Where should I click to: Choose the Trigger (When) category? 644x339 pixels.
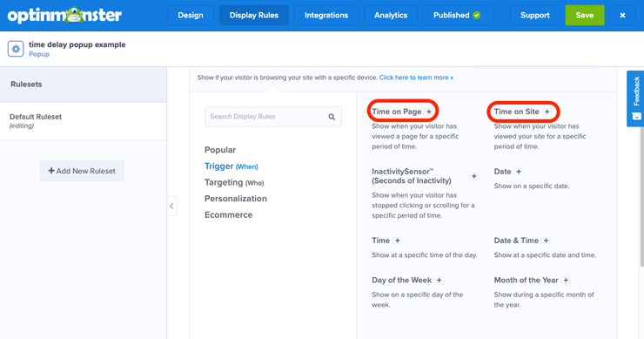point(231,166)
